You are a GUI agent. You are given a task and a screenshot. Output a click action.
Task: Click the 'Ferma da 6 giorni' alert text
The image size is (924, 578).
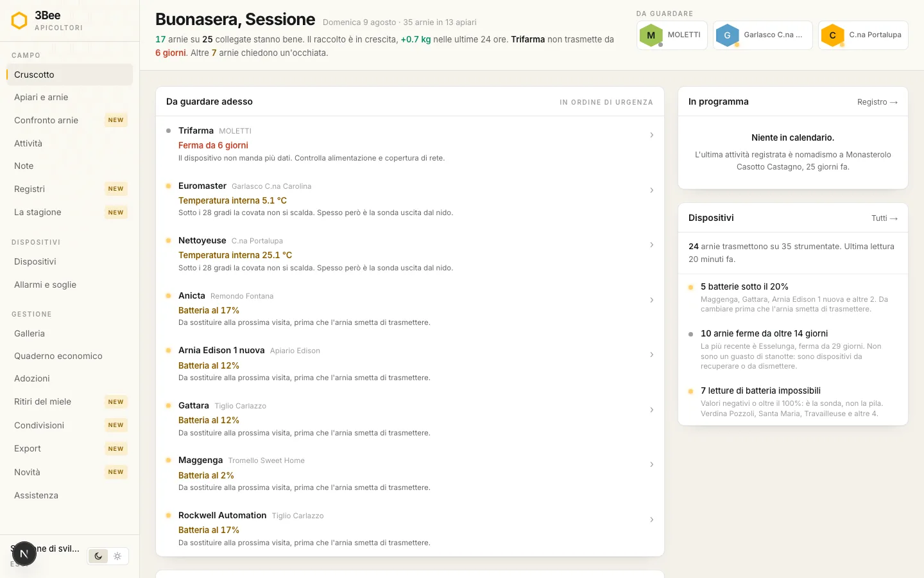coord(213,145)
